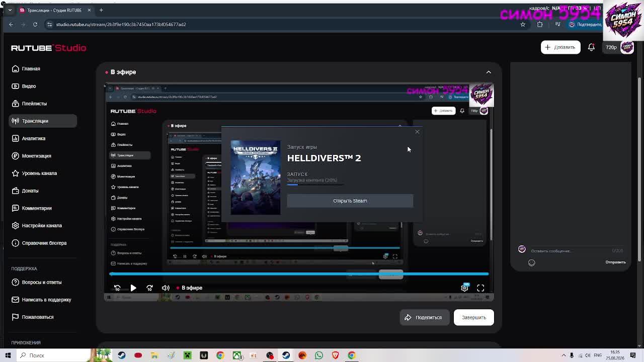Viewport: 644px width, 362px height.
Task: Click the HELLDIVERS 2 cover thumbnail
Action: [x=256, y=177]
